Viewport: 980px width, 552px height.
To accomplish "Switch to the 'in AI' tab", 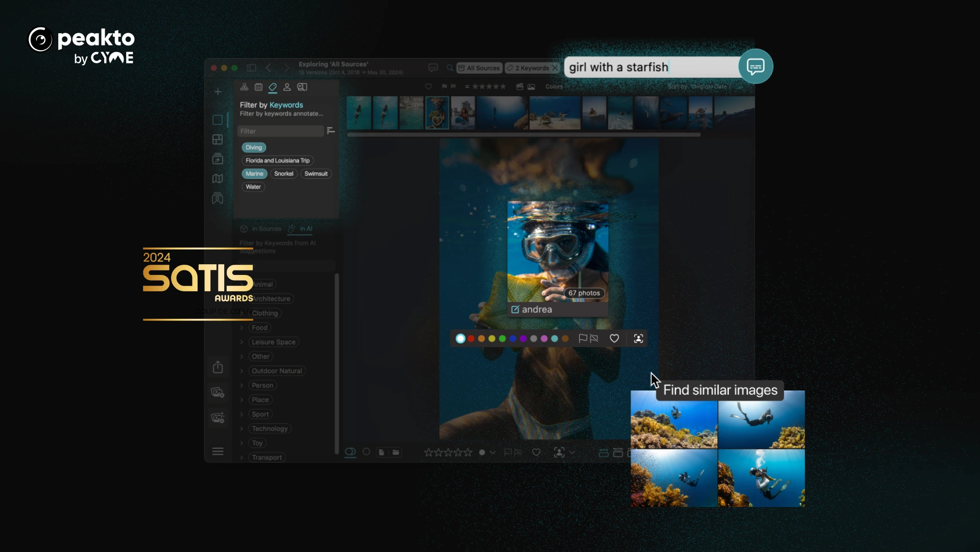I will pyautogui.click(x=300, y=228).
